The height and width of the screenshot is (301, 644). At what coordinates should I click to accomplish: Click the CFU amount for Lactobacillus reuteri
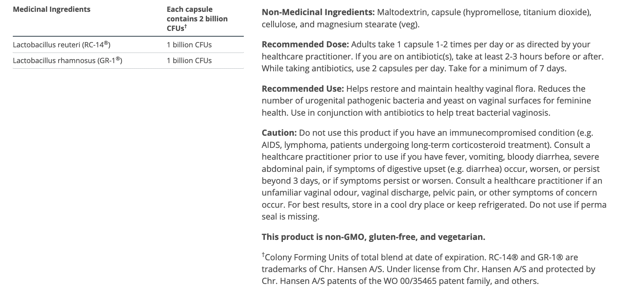tap(189, 45)
